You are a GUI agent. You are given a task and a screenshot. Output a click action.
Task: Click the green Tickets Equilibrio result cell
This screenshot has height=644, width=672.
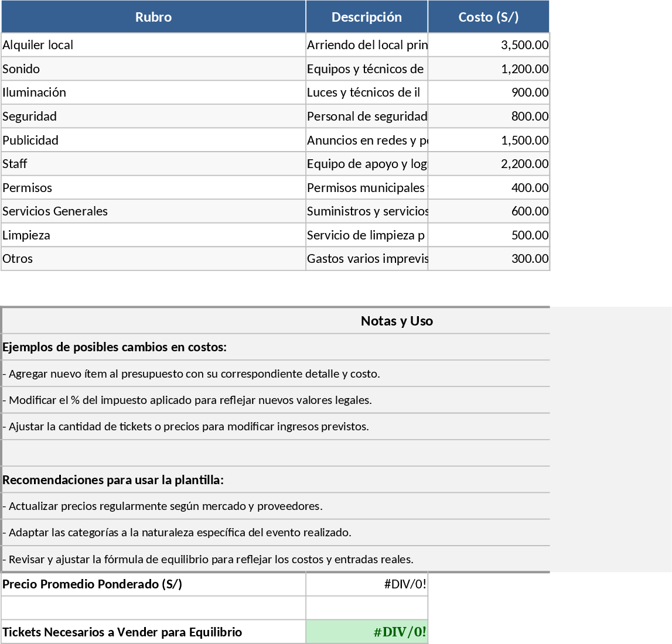[x=367, y=632]
